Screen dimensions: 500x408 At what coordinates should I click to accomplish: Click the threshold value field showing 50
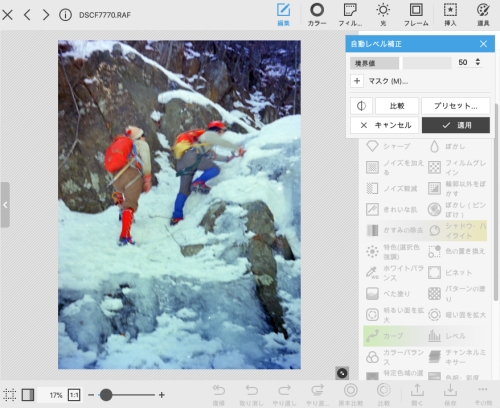coord(463,62)
